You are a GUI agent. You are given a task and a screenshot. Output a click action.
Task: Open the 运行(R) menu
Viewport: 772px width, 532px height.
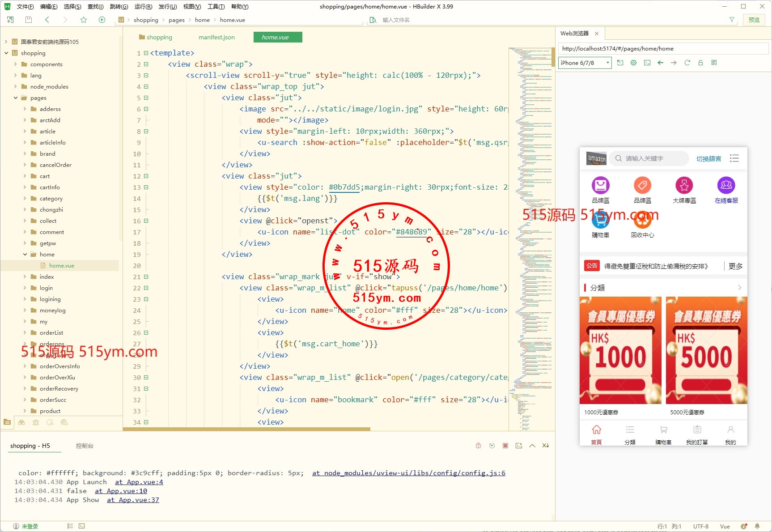pyautogui.click(x=143, y=7)
